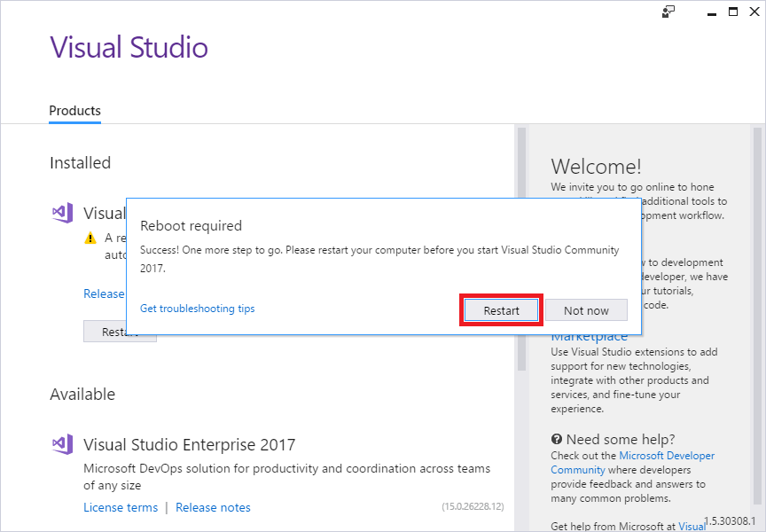Select the Products tab
The height and width of the screenshot is (532, 766).
[74, 111]
